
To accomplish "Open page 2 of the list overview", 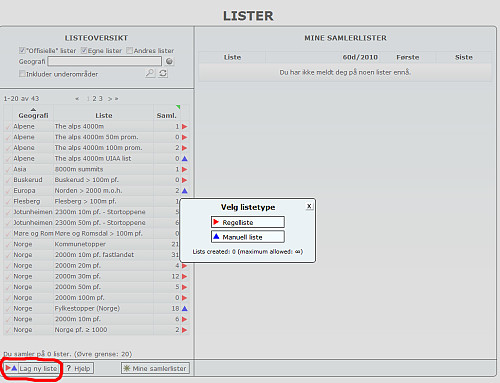I will pos(95,99).
